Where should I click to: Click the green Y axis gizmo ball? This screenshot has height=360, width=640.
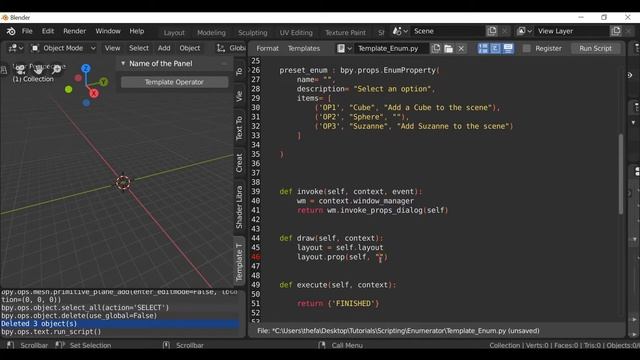coord(104,82)
